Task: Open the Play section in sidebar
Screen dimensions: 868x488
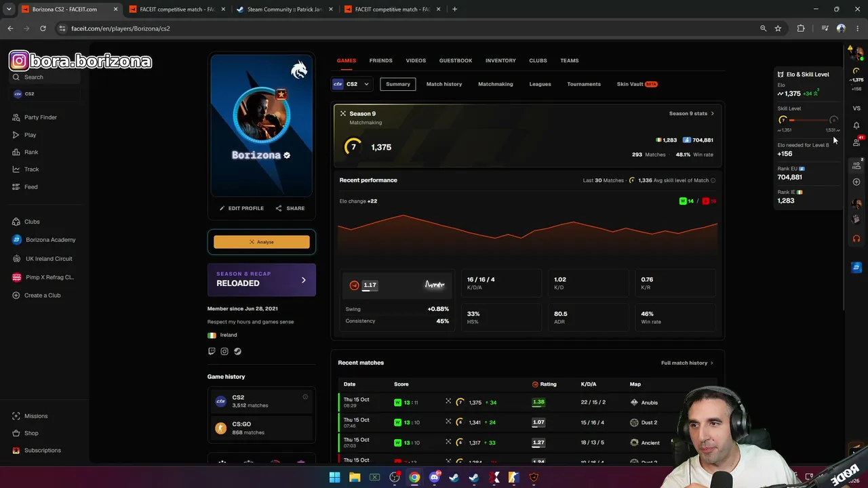Action: [24, 135]
